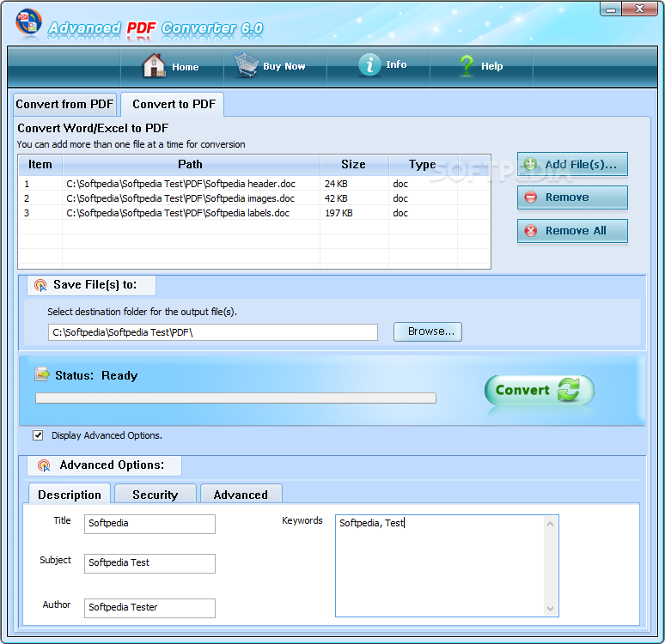Sort by the Path column header

coord(191,165)
